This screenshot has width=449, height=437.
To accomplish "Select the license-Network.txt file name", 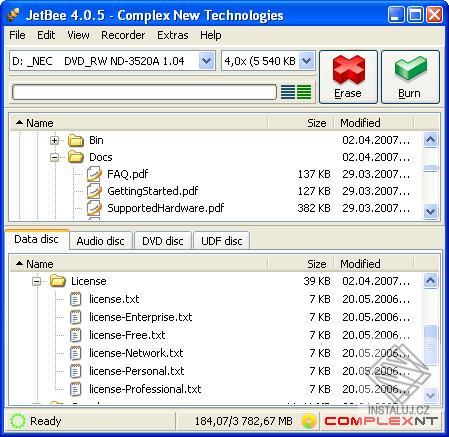I will tap(136, 353).
